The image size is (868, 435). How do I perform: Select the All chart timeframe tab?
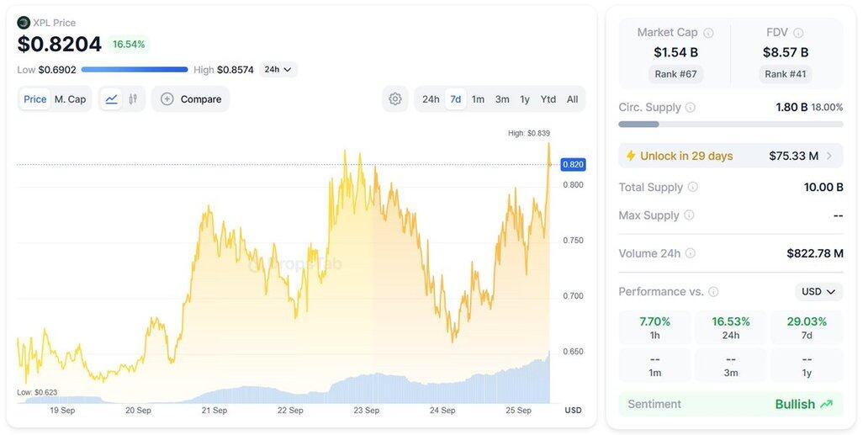(x=573, y=99)
